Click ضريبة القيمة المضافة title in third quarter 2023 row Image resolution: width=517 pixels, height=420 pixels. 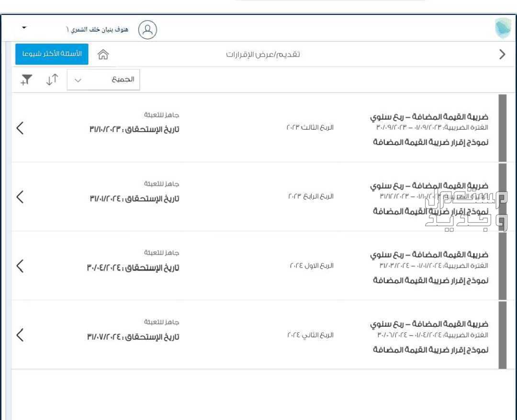(429, 117)
